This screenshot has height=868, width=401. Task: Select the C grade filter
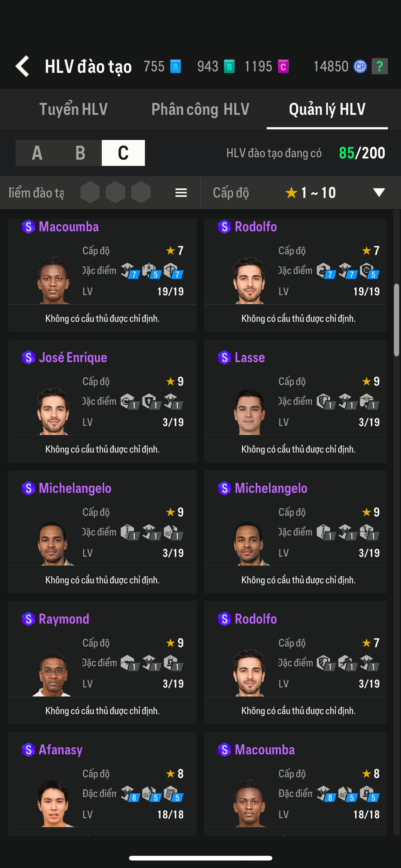tap(123, 153)
